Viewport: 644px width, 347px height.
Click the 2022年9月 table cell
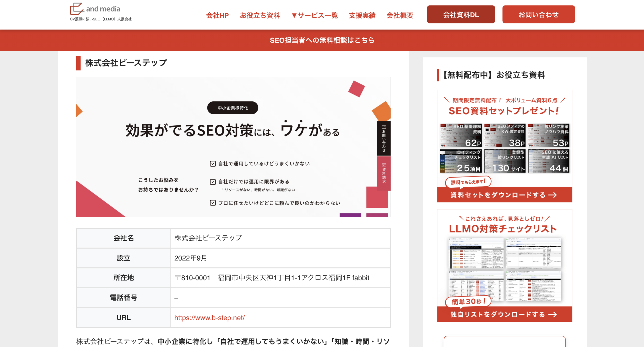(x=280, y=258)
